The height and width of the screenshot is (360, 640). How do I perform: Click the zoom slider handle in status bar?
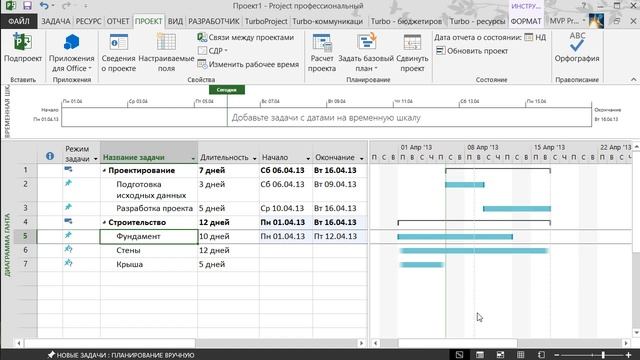coord(603,355)
